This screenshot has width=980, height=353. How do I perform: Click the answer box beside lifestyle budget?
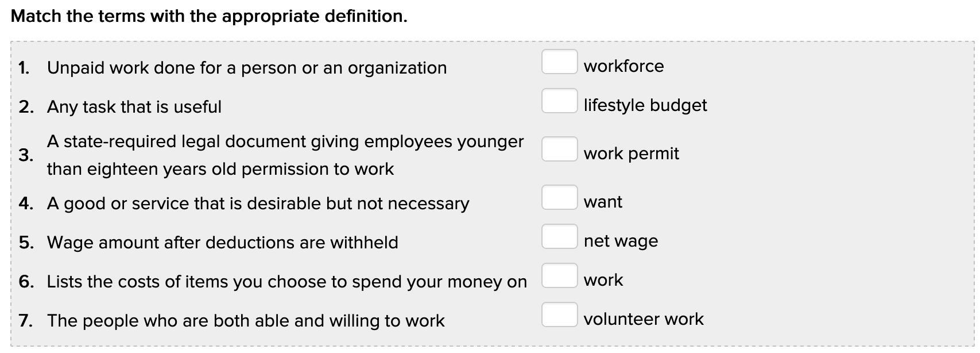coord(559,101)
